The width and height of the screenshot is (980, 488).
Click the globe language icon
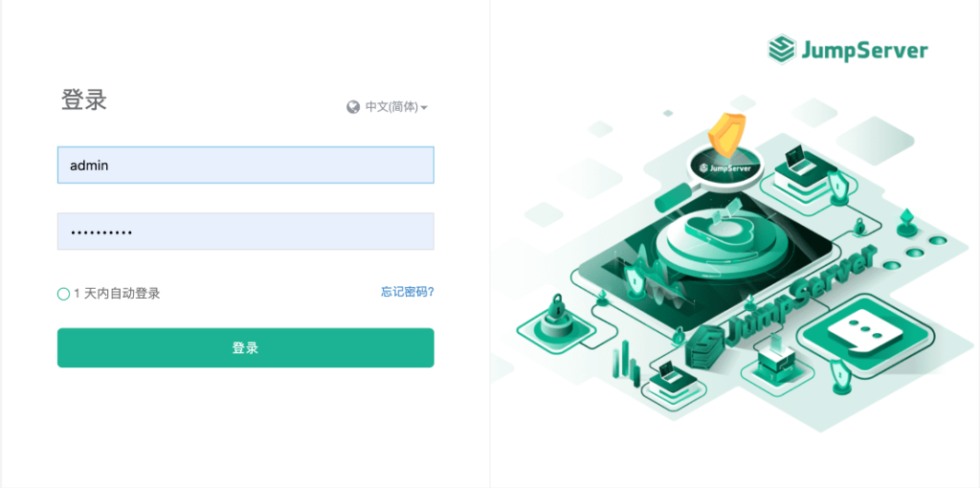click(x=353, y=107)
